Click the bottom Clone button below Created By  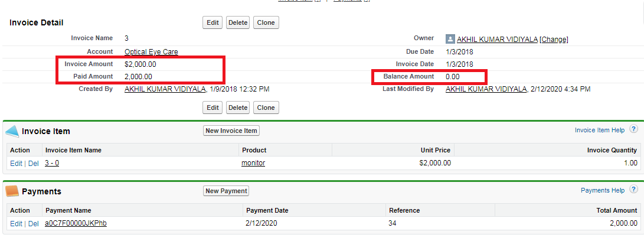pyautogui.click(x=266, y=108)
